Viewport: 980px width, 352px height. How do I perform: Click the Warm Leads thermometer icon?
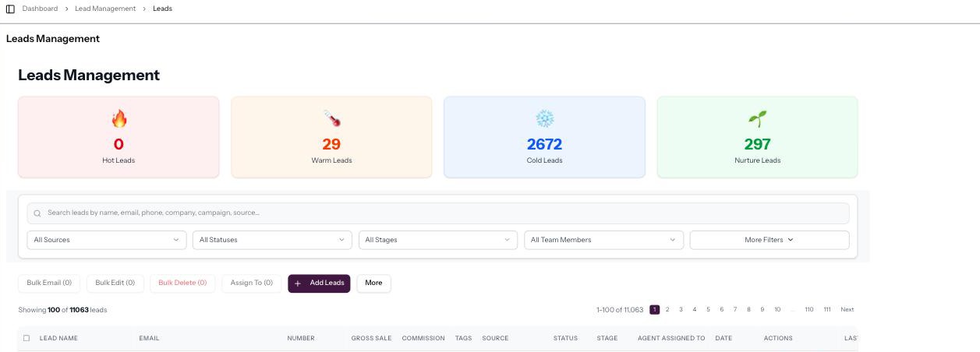(331, 118)
